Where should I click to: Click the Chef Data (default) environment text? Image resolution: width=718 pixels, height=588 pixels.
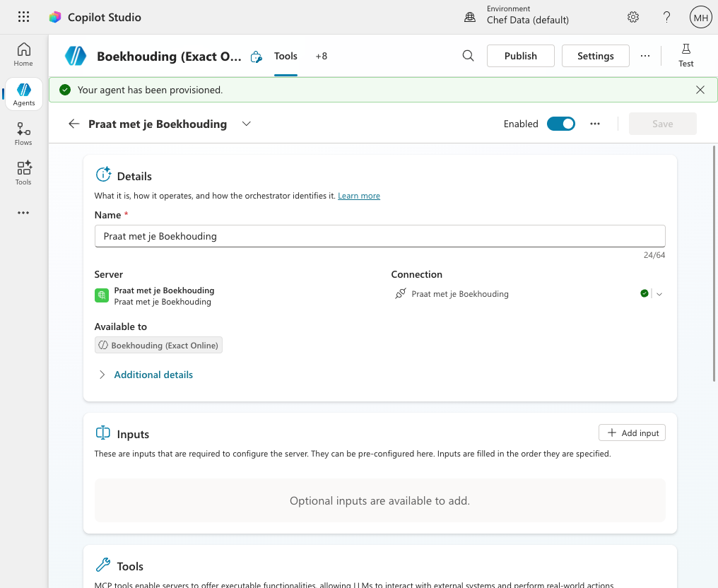(527, 20)
